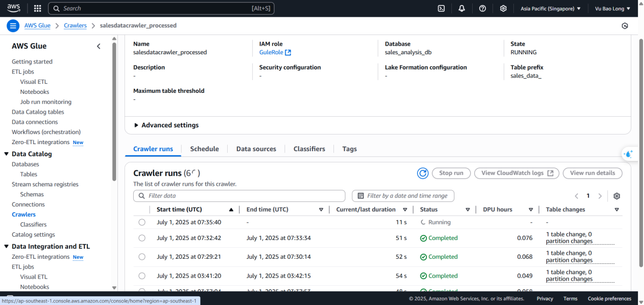The width and height of the screenshot is (644, 305).
Task: Click the Filter data input
Action: pyautogui.click(x=239, y=196)
